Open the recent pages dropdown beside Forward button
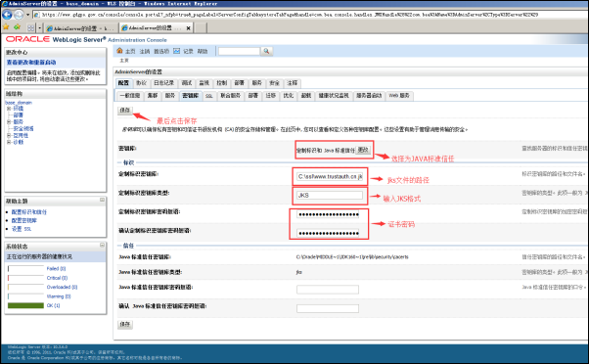Image resolution: width=589 pixels, height=364 pixels. pyautogui.click(x=27, y=15)
